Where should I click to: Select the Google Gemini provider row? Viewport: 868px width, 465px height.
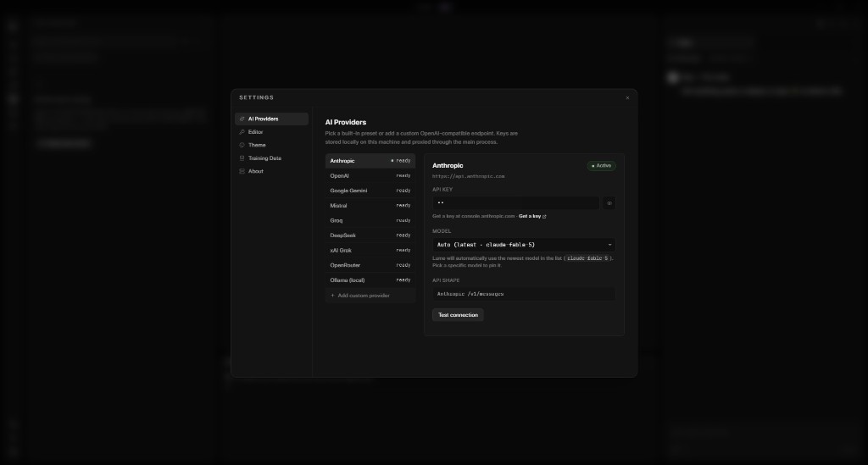370,191
